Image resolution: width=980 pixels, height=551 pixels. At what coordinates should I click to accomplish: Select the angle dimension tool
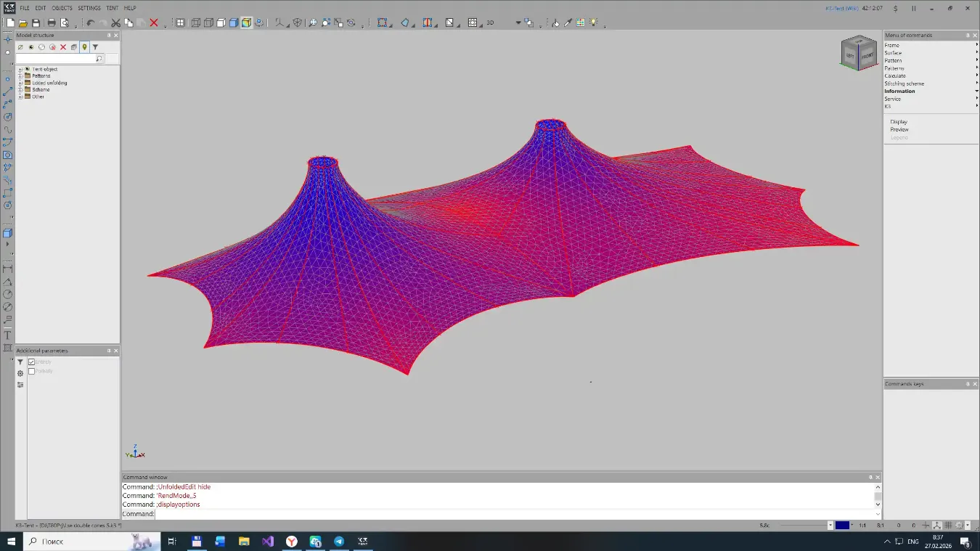click(8, 282)
